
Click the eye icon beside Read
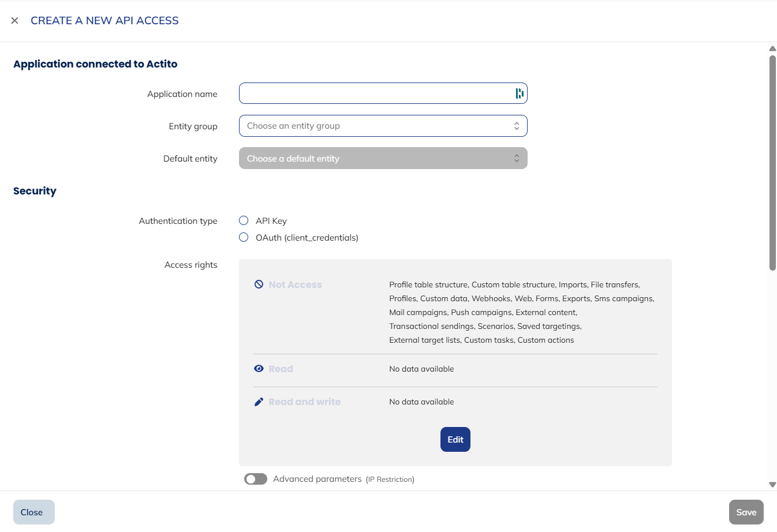pyautogui.click(x=259, y=368)
